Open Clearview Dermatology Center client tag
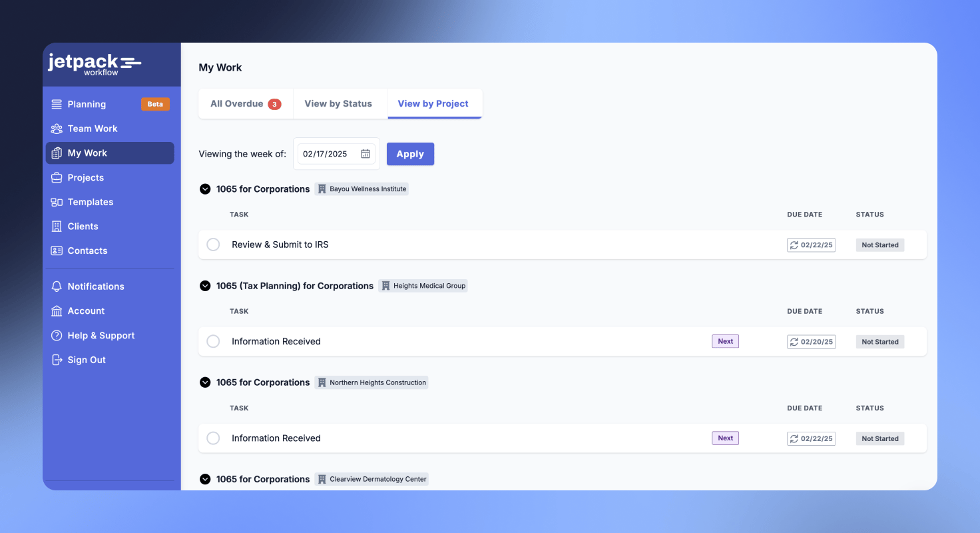980x533 pixels. (x=371, y=479)
